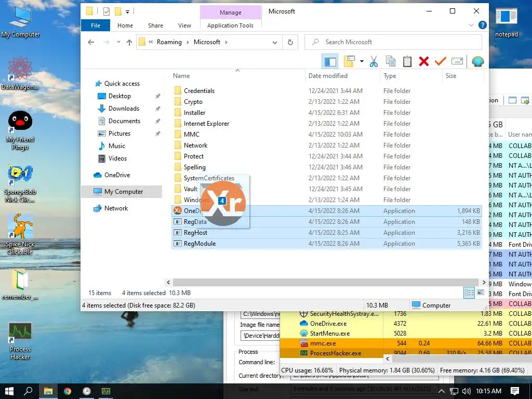Select the Internet Explorer folder
Screen dimensions: 532x399
tap(206, 124)
